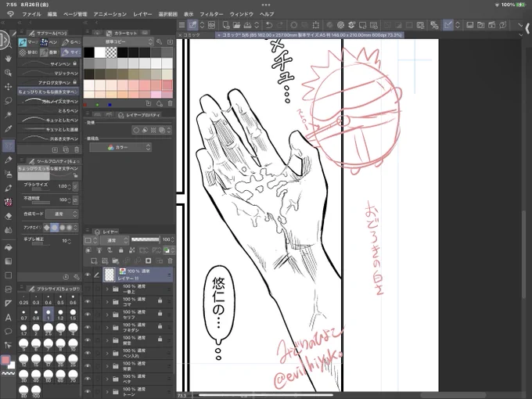Open the レイヤー menu

(x=142, y=14)
